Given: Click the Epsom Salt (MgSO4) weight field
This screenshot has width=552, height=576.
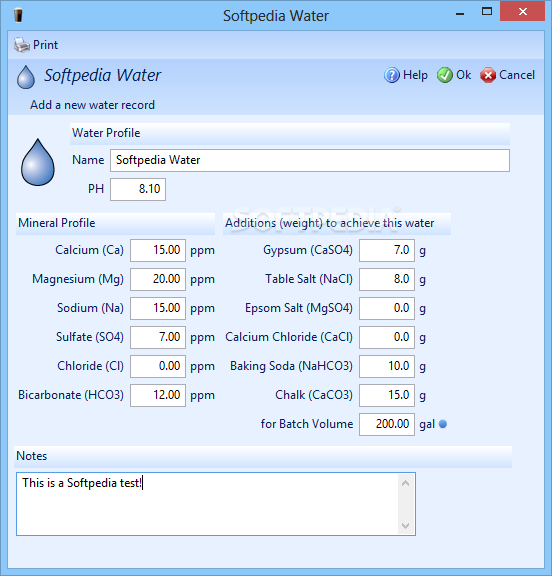Looking at the screenshot, I should (x=387, y=308).
